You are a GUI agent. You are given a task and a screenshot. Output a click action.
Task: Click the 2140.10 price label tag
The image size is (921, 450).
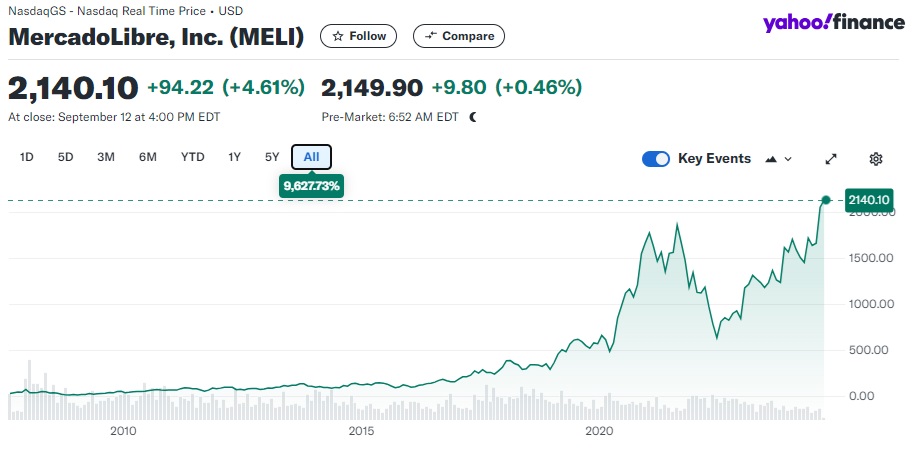coord(869,200)
